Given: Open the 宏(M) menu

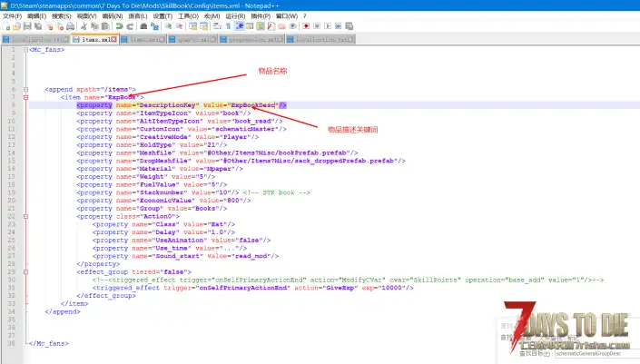Looking at the screenshot, I should (212, 16).
